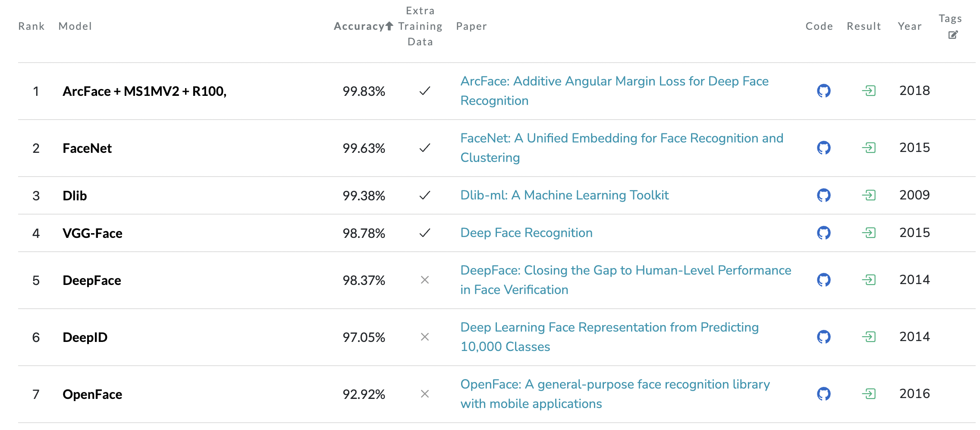Click the Rank column header

click(x=31, y=26)
